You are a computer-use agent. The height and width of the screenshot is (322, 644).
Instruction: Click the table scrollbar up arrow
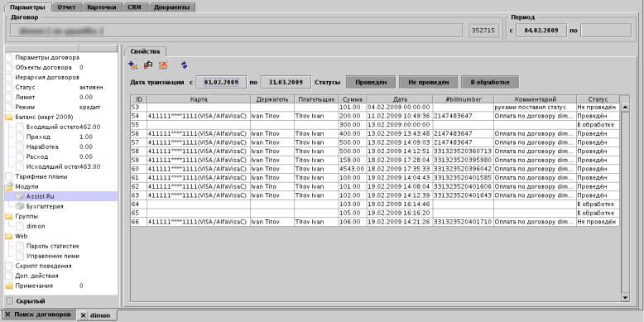click(x=625, y=108)
